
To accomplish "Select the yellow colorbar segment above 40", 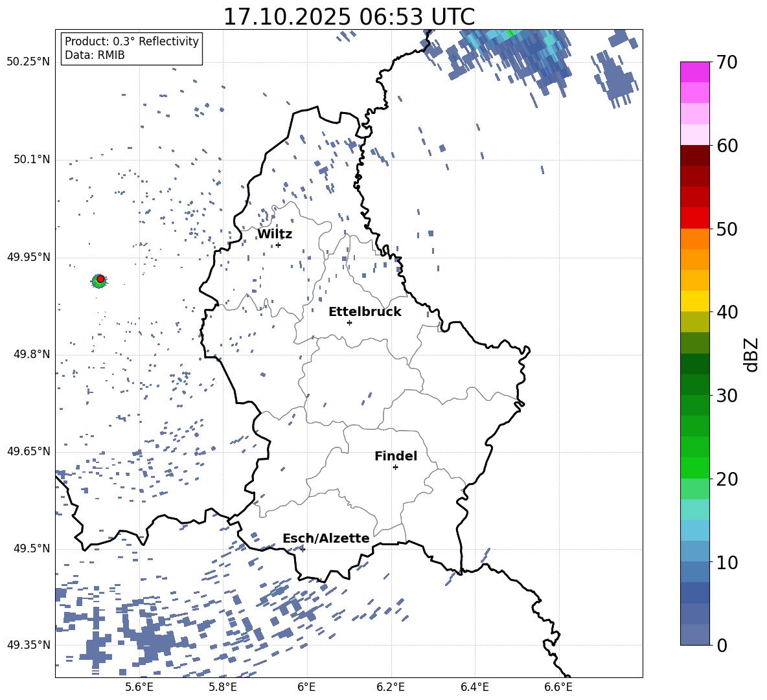I will pos(695,301).
